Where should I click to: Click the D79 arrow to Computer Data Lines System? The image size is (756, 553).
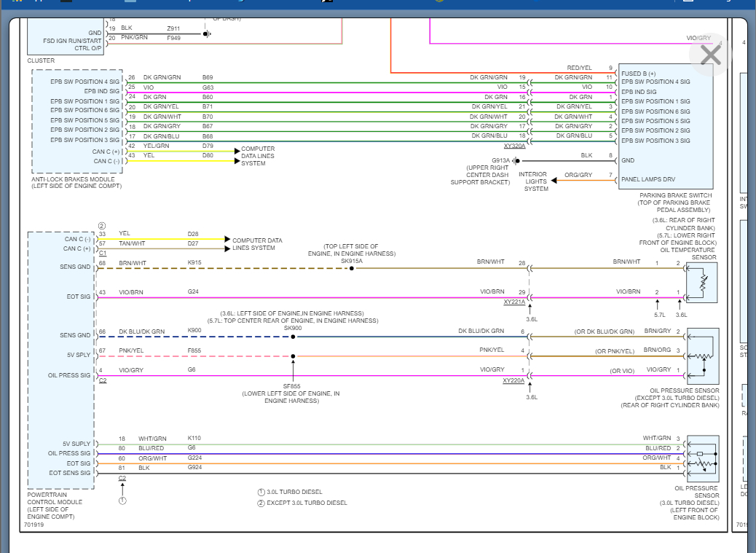pos(237,151)
